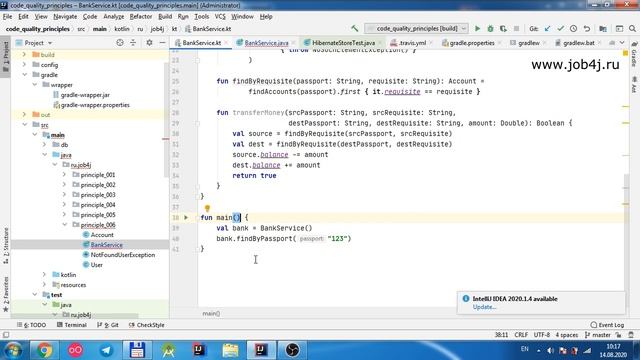Open the Refactor menu

pos(141,16)
